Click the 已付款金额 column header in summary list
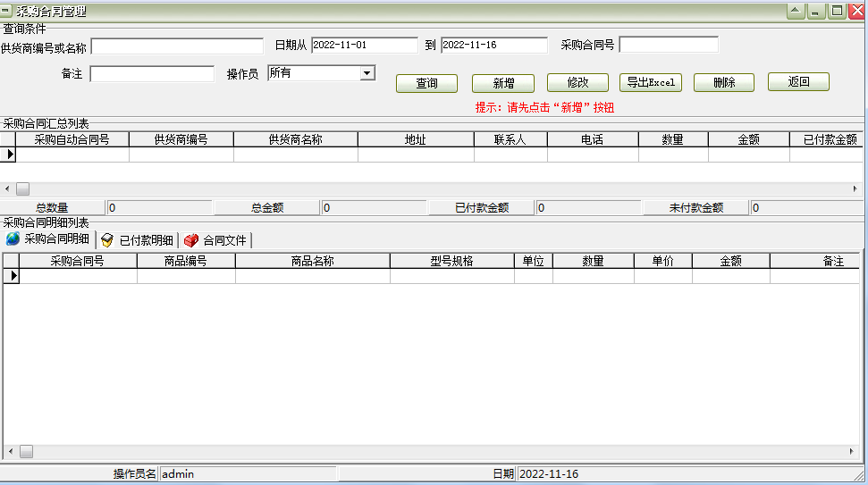868x485 pixels. 827,139
